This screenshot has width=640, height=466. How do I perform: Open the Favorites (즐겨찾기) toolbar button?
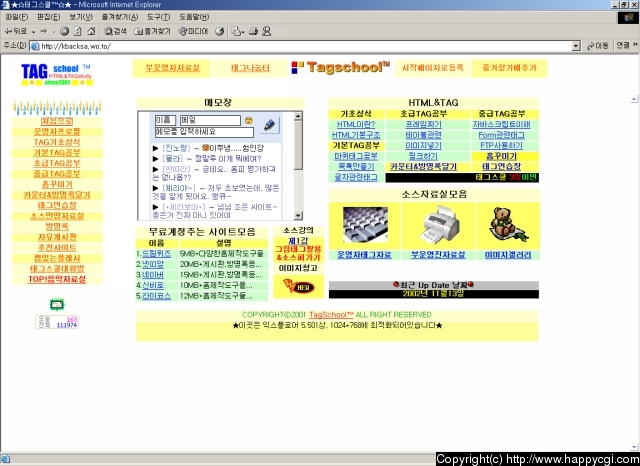pos(152,31)
